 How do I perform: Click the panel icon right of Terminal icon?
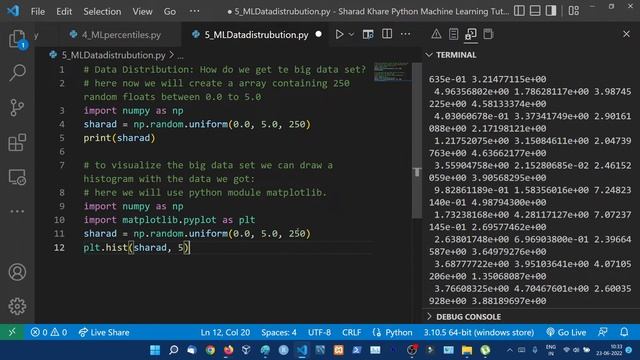(488, 34)
